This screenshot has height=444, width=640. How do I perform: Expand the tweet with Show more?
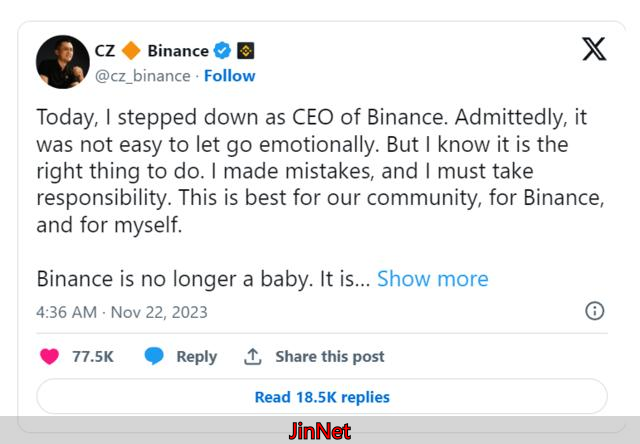pyautogui.click(x=432, y=278)
